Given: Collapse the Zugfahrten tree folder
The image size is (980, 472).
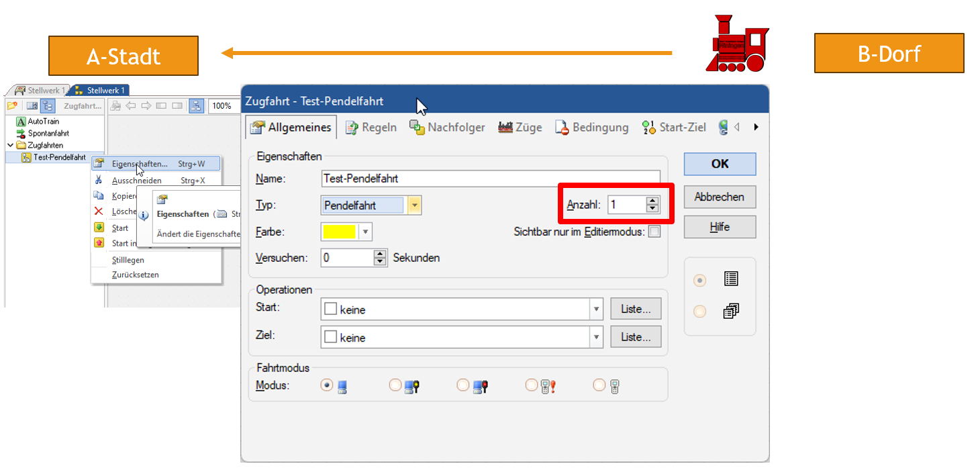Looking at the screenshot, I should [10, 145].
